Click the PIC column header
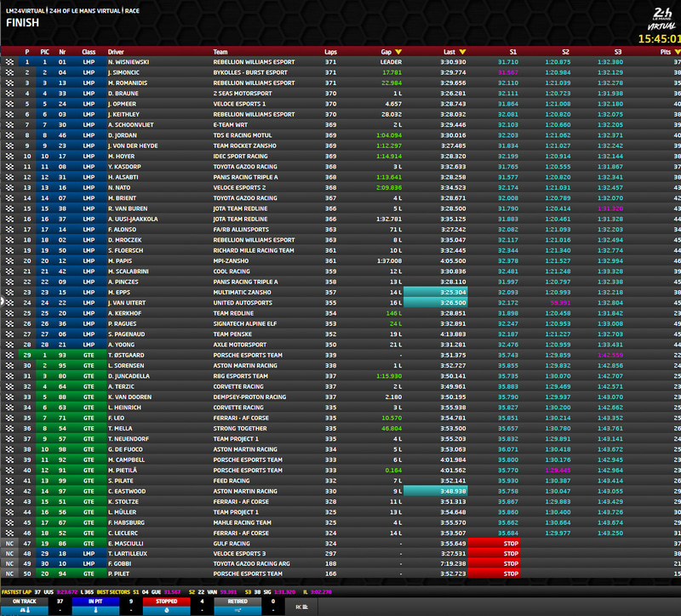The width and height of the screenshot is (681, 616). [x=45, y=52]
